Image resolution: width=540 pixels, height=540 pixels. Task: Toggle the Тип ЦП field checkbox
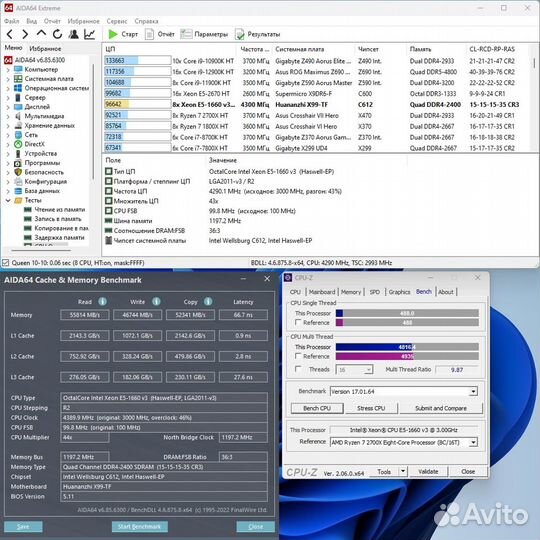click(108, 171)
